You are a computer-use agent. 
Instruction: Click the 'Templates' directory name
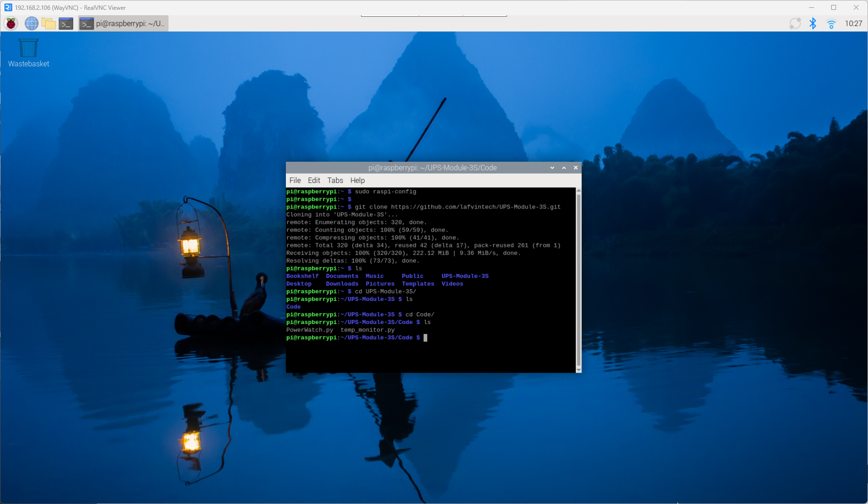click(x=418, y=284)
